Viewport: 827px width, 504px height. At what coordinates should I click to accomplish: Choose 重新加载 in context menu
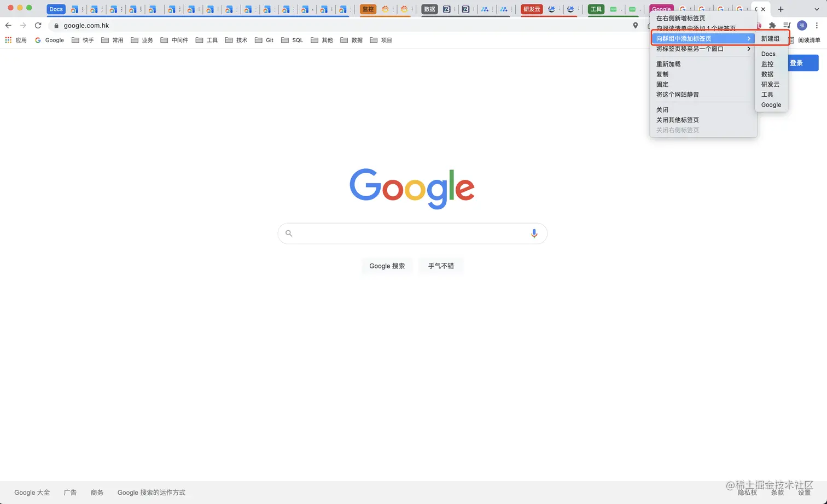[x=703, y=64]
